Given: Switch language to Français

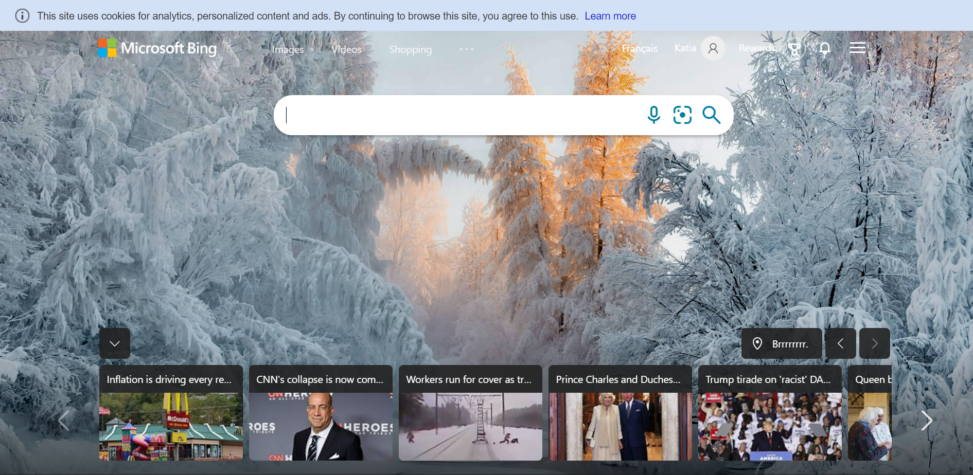Looking at the screenshot, I should coord(639,49).
